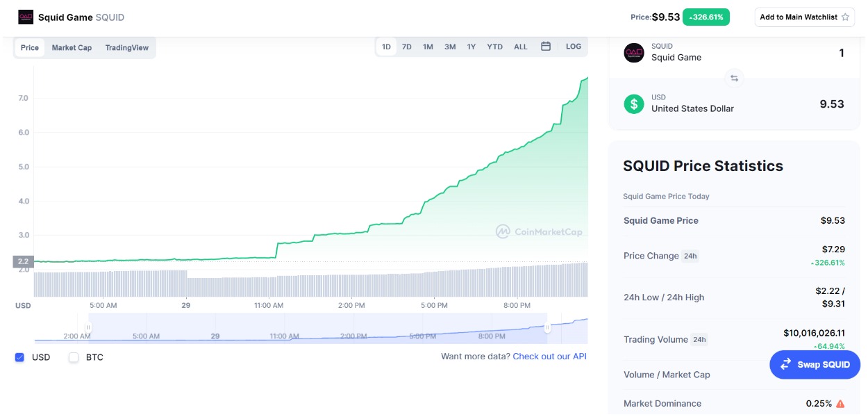Click the green USD dollar icon
868x417 pixels.
(x=633, y=104)
